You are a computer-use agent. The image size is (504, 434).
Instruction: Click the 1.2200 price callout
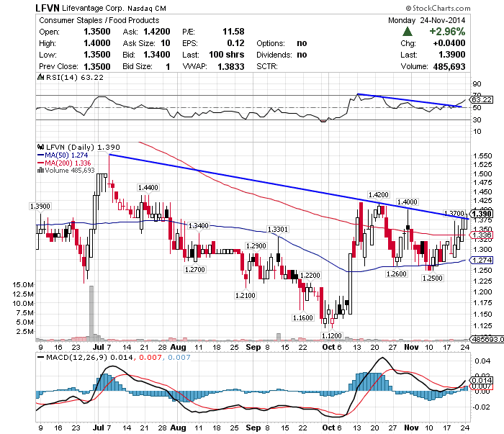310,276
